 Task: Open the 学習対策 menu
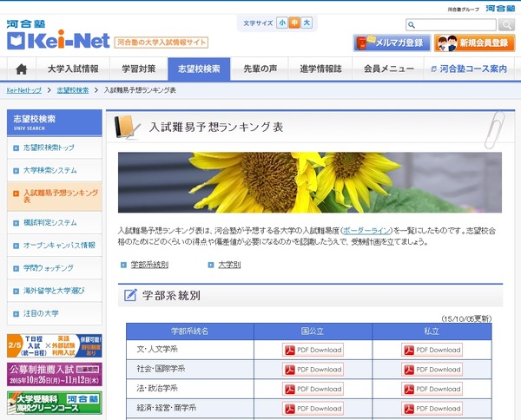coord(139,69)
